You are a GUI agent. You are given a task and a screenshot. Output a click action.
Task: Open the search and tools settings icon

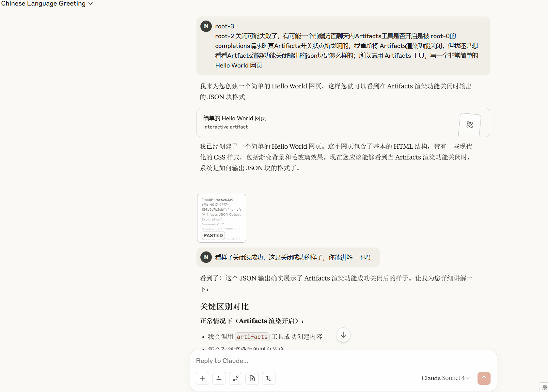pyautogui.click(x=219, y=378)
